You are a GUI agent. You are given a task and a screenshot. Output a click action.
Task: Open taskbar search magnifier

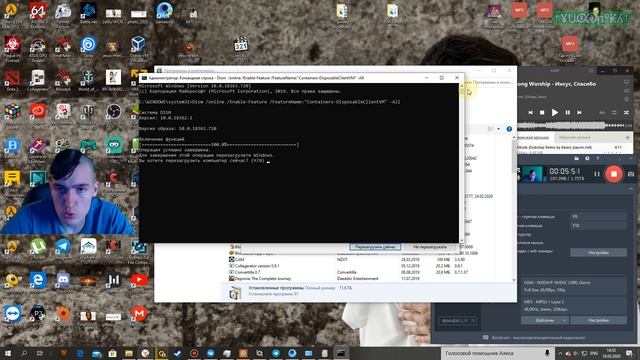[x=24, y=353]
